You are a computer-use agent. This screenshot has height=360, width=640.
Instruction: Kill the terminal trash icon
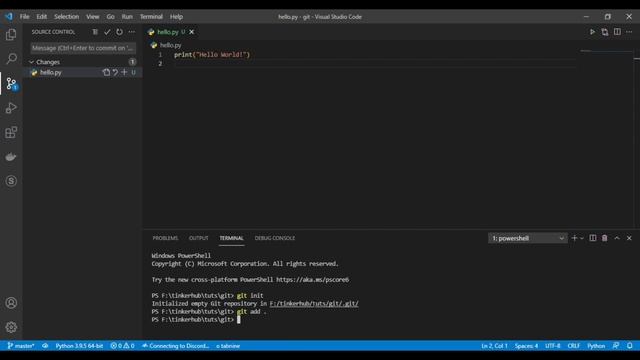(x=604, y=238)
